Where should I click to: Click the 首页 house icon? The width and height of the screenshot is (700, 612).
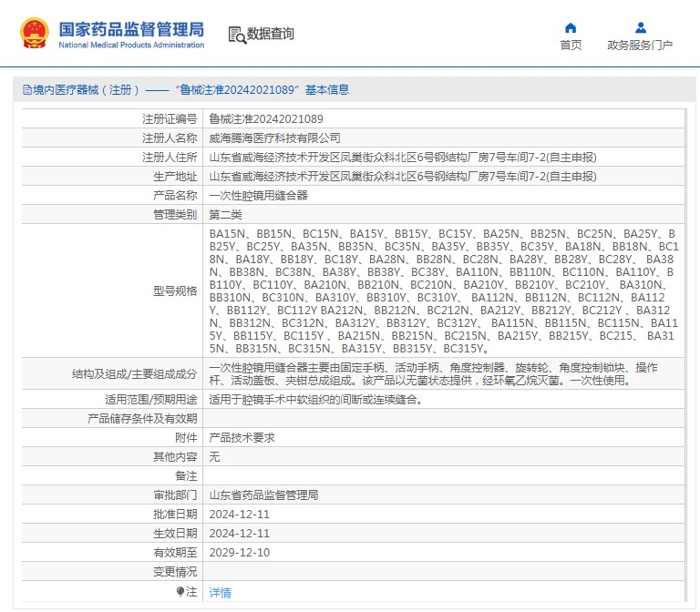click(571, 27)
